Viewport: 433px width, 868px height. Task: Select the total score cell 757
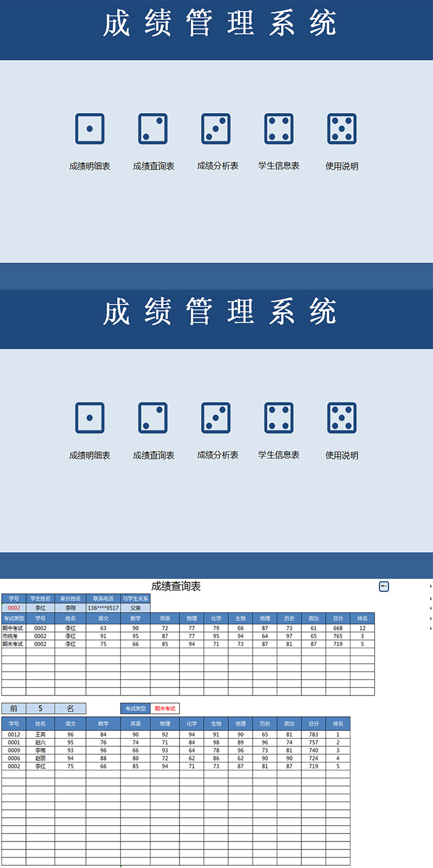click(313, 743)
